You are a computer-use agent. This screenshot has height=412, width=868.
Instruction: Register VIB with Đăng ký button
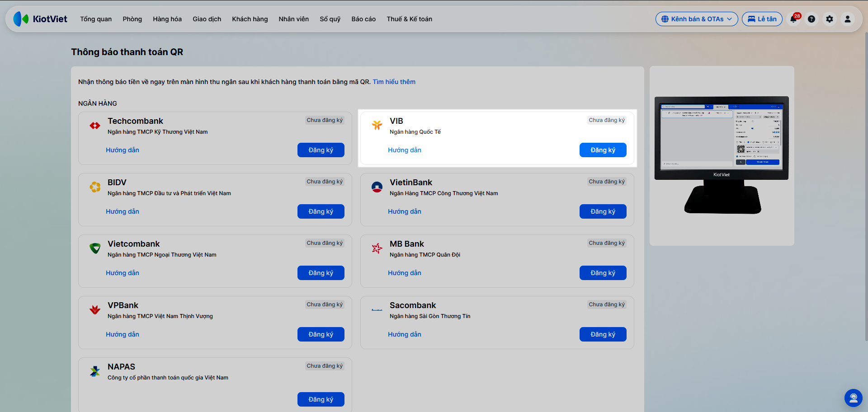[x=603, y=150]
